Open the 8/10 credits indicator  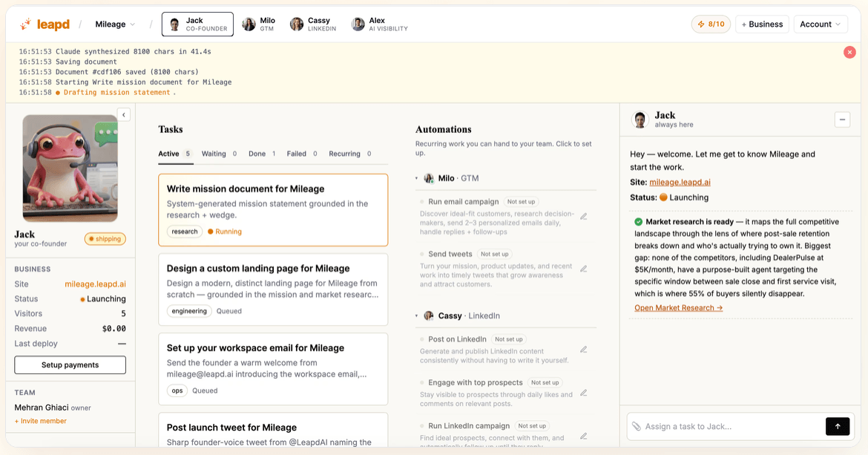pyautogui.click(x=711, y=24)
